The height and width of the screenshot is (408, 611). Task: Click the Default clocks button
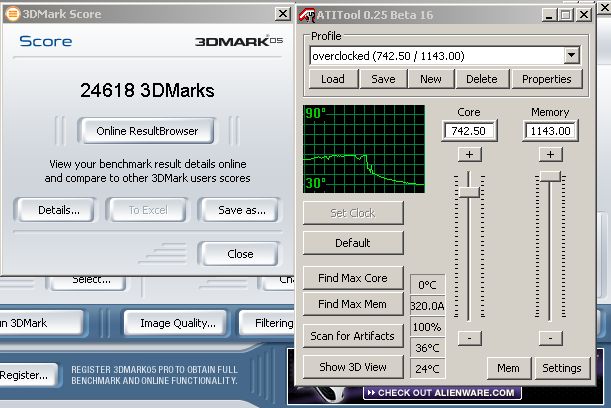click(x=353, y=243)
